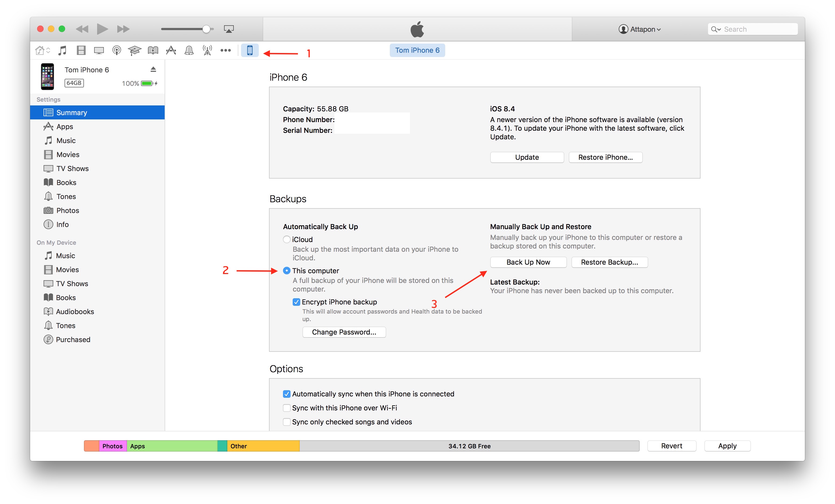Viewport: 835px width, 504px height.
Task: Click Restore Backup... button
Action: pos(609,262)
